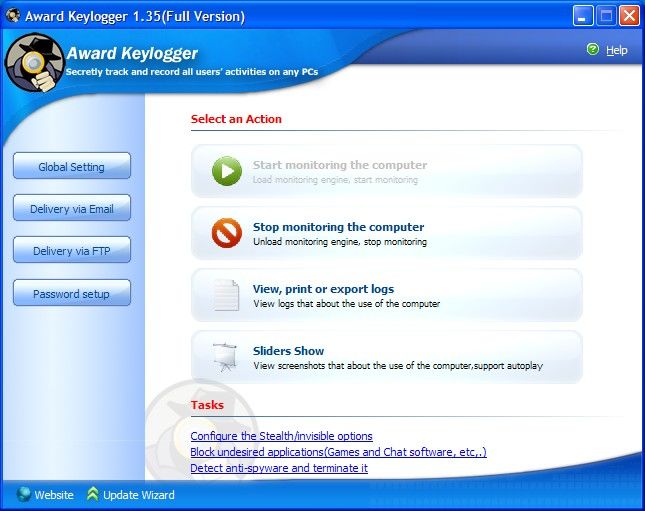Select 'Stop monitoring the computer' heading
The height and width of the screenshot is (511, 645).
[338, 227]
